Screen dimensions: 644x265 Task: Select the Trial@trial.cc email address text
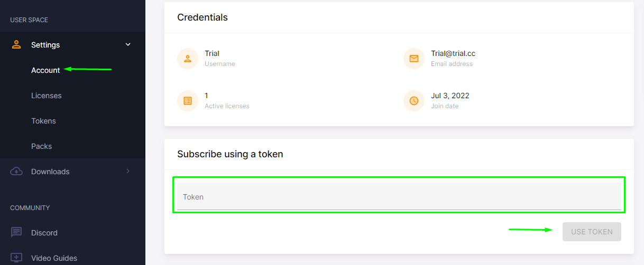click(453, 53)
